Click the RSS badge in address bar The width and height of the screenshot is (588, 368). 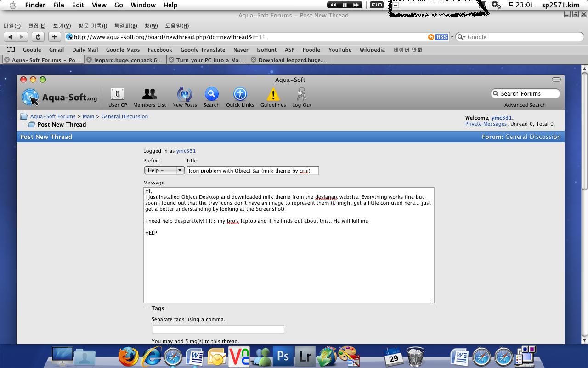[x=441, y=37]
